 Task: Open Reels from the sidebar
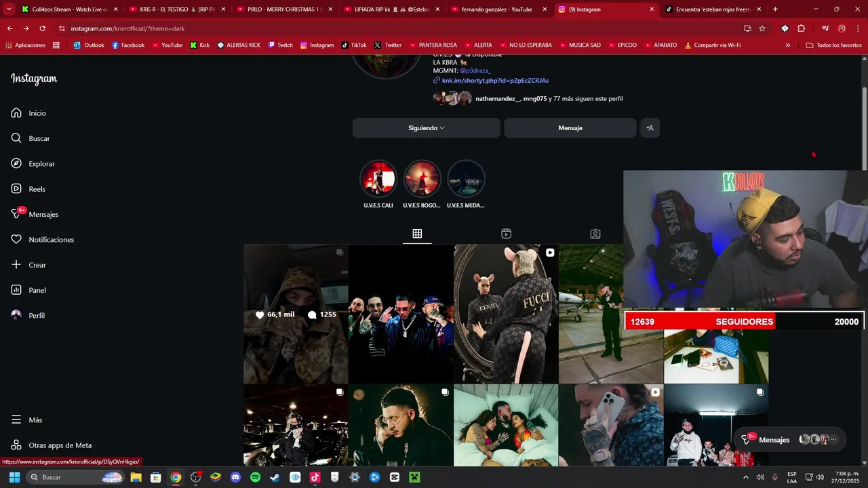pyautogui.click(x=28, y=189)
